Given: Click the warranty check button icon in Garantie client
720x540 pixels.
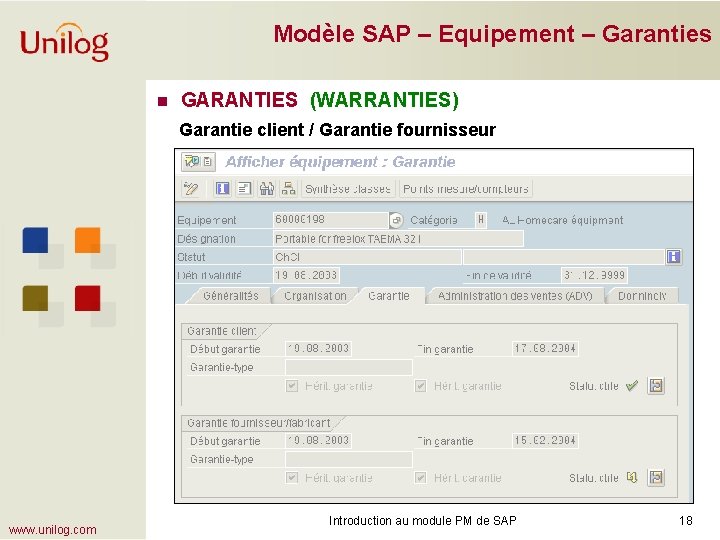Looking at the screenshot, I should [656, 386].
